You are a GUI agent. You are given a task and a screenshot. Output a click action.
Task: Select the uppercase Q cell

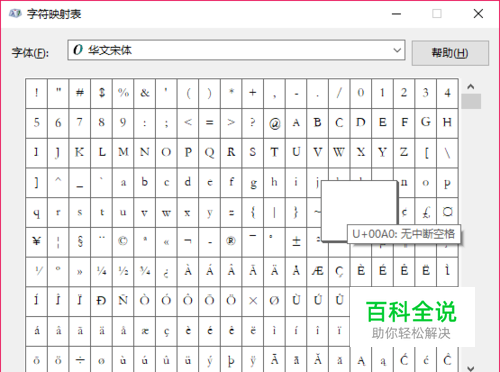(209, 153)
